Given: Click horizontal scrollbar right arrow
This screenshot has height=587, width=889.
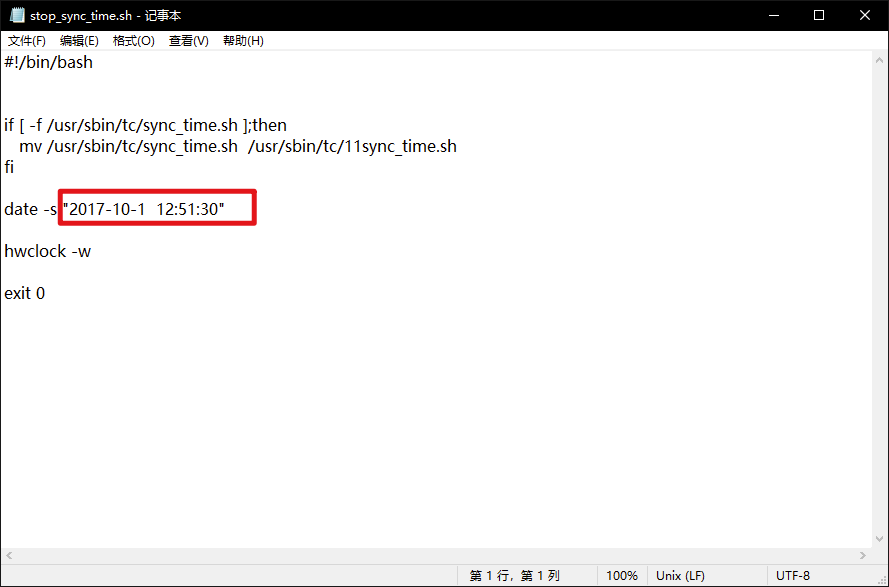Looking at the screenshot, I should coord(863,556).
